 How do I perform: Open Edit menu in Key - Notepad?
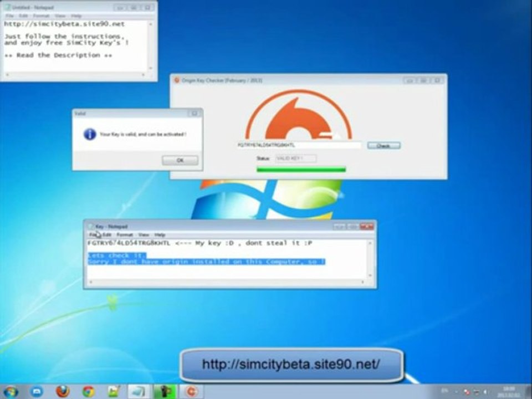tap(107, 235)
